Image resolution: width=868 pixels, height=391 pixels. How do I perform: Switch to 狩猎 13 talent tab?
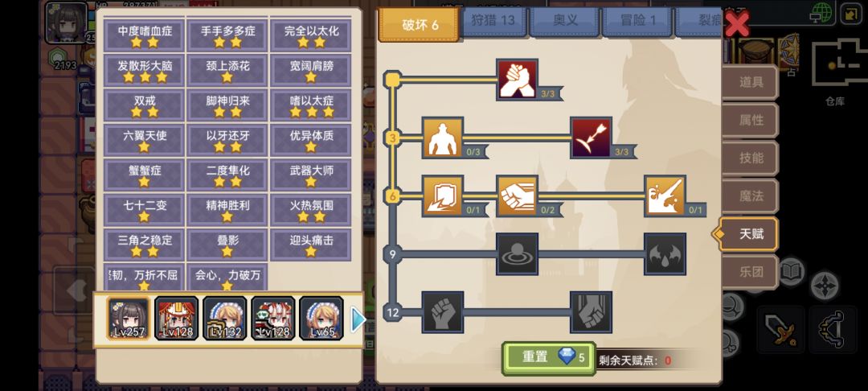pos(493,21)
